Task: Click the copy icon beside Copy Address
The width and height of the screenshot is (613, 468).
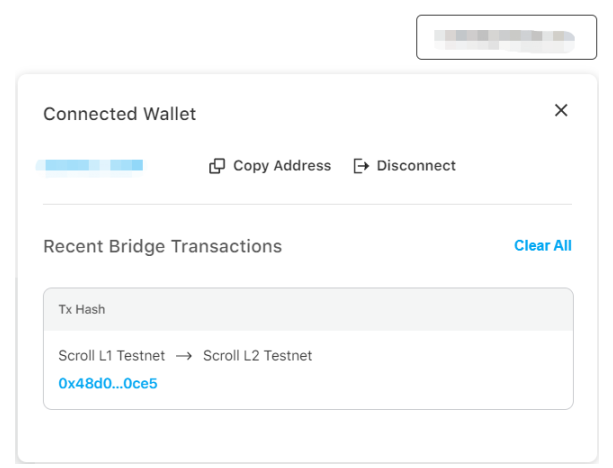Action: [217, 166]
